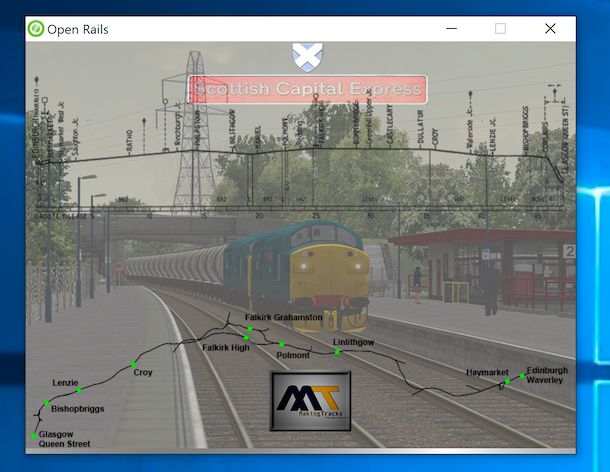Image resolution: width=610 pixels, height=472 pixels.
Task: Click the Bishopbriggs station label
Action: point(78,409)
